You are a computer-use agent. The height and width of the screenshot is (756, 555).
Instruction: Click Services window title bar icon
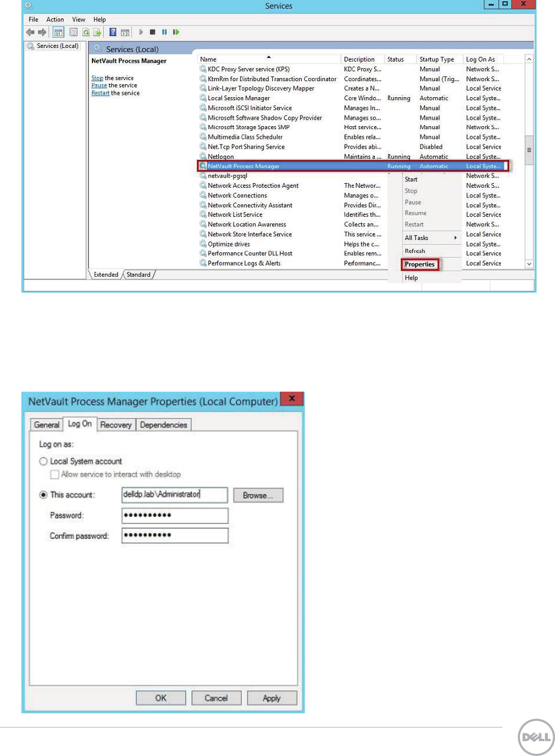[x=30, y=6]
